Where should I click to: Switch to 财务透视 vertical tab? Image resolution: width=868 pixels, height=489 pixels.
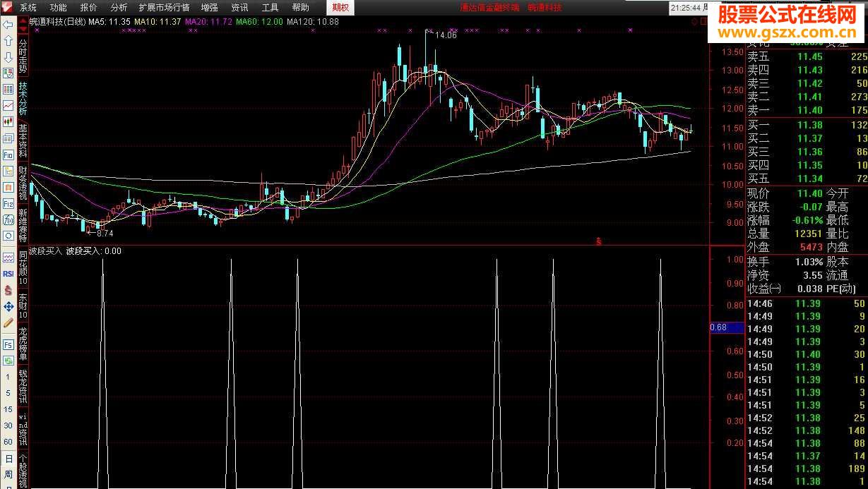[23, 183]
